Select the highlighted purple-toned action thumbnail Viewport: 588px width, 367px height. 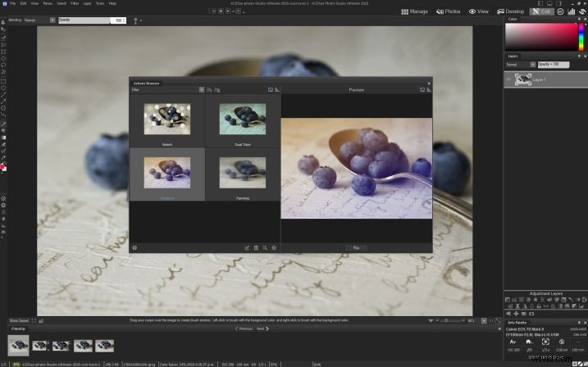click(167, 173)
